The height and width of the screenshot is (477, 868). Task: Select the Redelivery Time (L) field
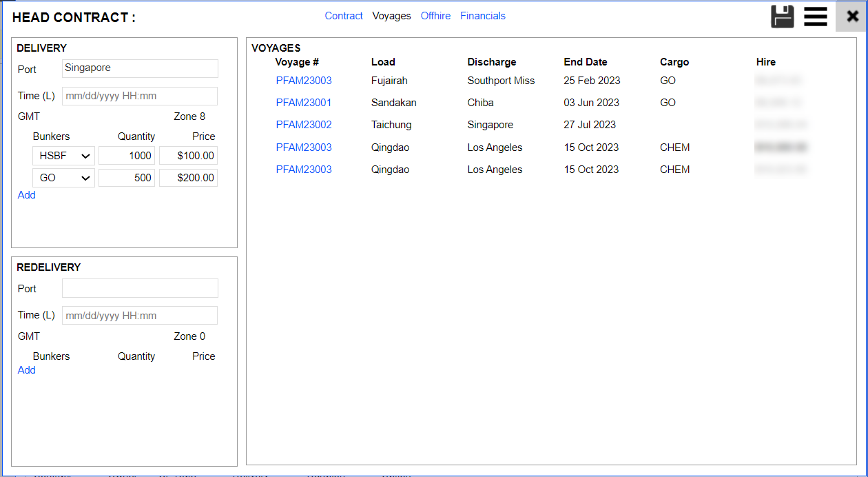pyautogui.click(x=140, y=316)
